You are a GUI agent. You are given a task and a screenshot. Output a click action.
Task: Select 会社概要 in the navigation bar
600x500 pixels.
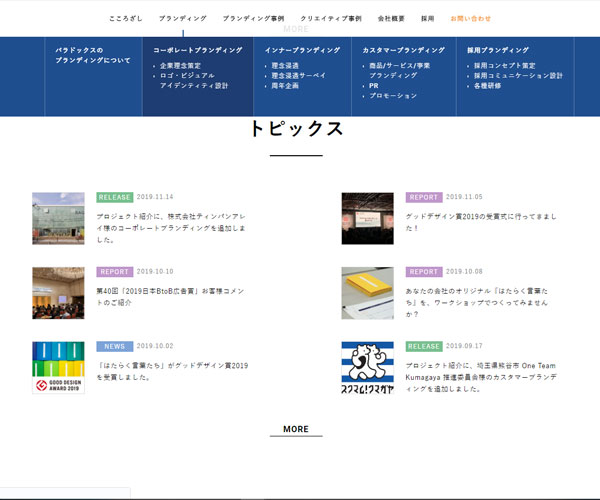[x=392, y=18]
